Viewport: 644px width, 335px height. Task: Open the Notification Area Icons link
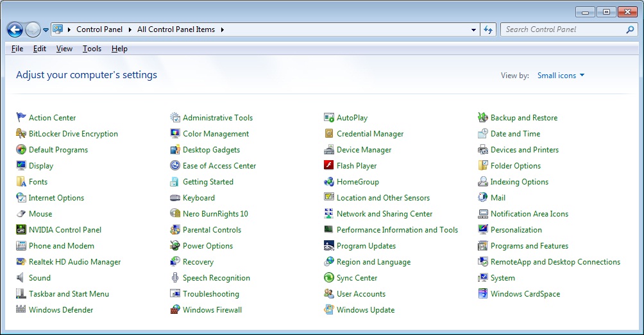pos(529,214)
